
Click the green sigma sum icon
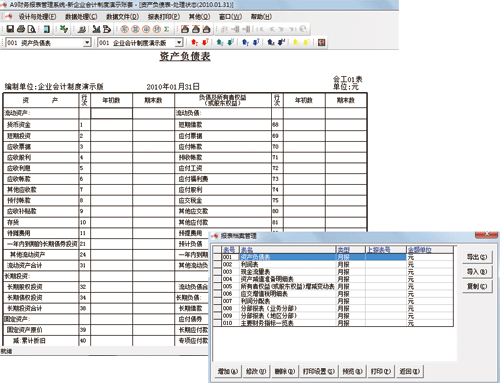click(167, 29)
